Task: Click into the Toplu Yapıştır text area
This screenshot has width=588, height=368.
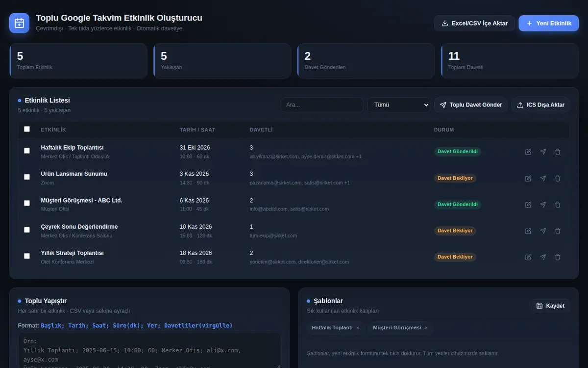Action: tap(149, 350)
